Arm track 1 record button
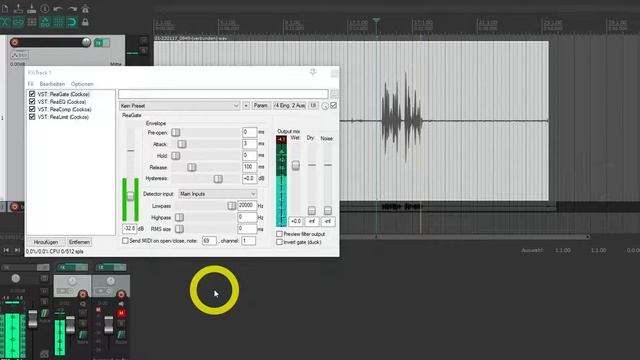The width and height of the screenshot is (640, 360). (x=15, y=42)
